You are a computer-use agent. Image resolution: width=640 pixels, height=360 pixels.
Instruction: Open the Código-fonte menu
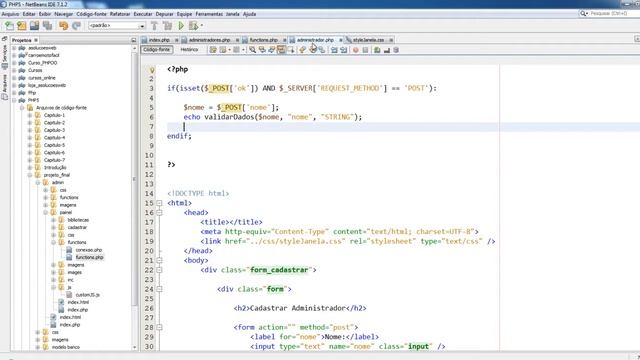pyautogui.click(x=91, y=14)
